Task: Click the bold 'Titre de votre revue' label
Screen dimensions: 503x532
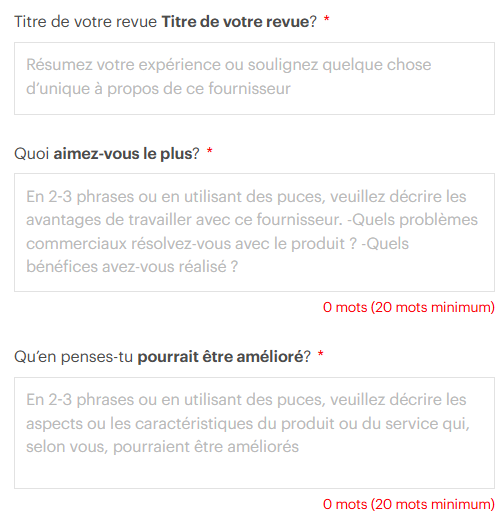Action: click(235, 22)
